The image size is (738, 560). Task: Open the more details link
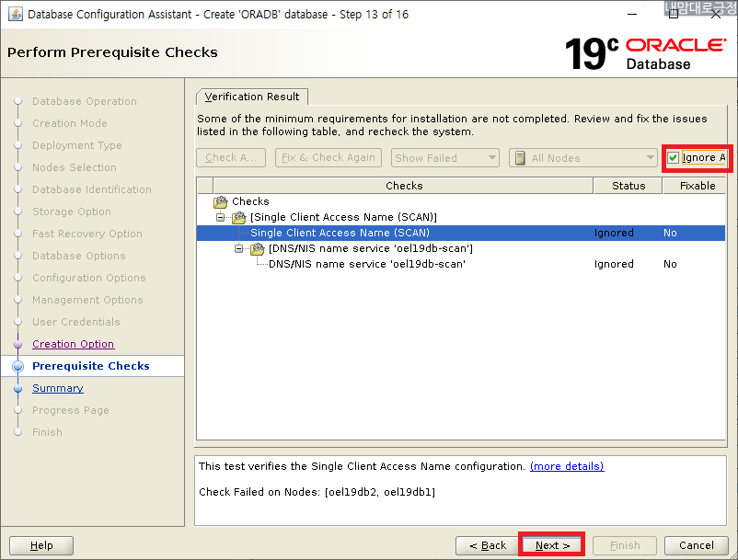[567, 466]
